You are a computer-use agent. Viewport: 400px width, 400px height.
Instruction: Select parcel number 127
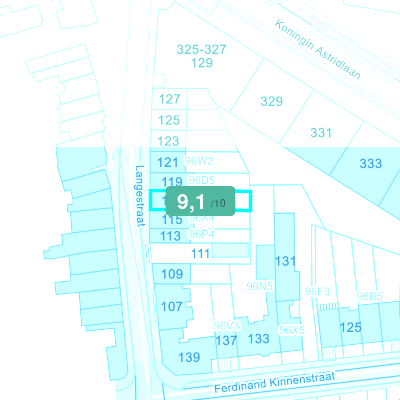pyautogui.click(x=169, y=99)
